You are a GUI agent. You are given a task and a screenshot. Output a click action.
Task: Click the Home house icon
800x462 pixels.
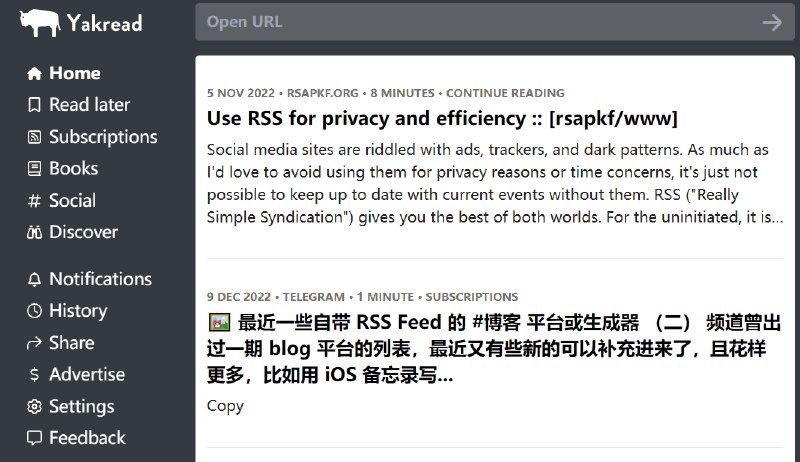[x=34, y=73]
